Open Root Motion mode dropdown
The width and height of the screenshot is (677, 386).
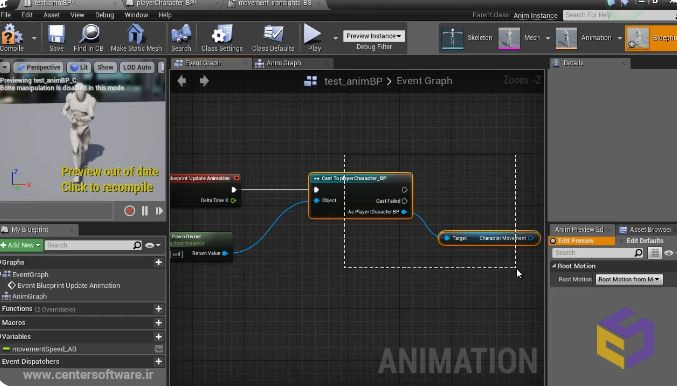point(629,279)
